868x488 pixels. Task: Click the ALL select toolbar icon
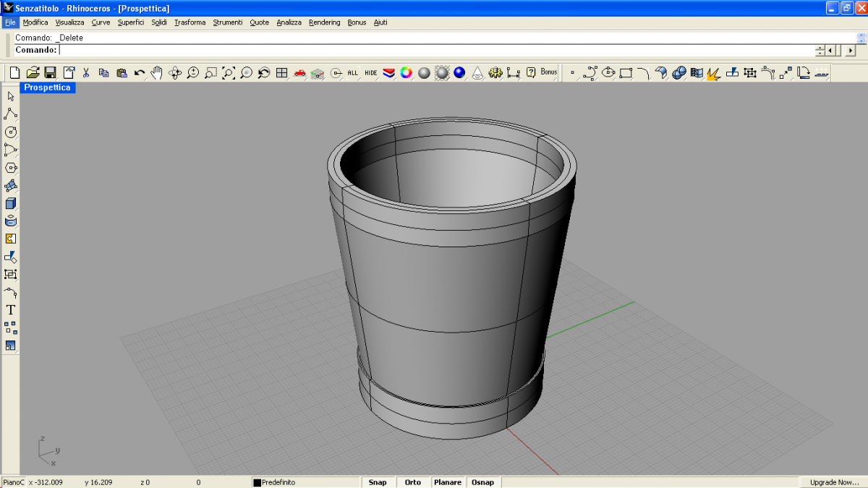pos(353,72)
